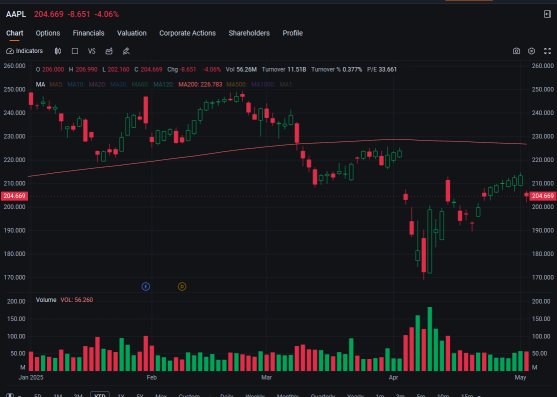Click the AAPL ticker symbol
Viewport: 557px width, 397px height.
[x=16, y=14]
